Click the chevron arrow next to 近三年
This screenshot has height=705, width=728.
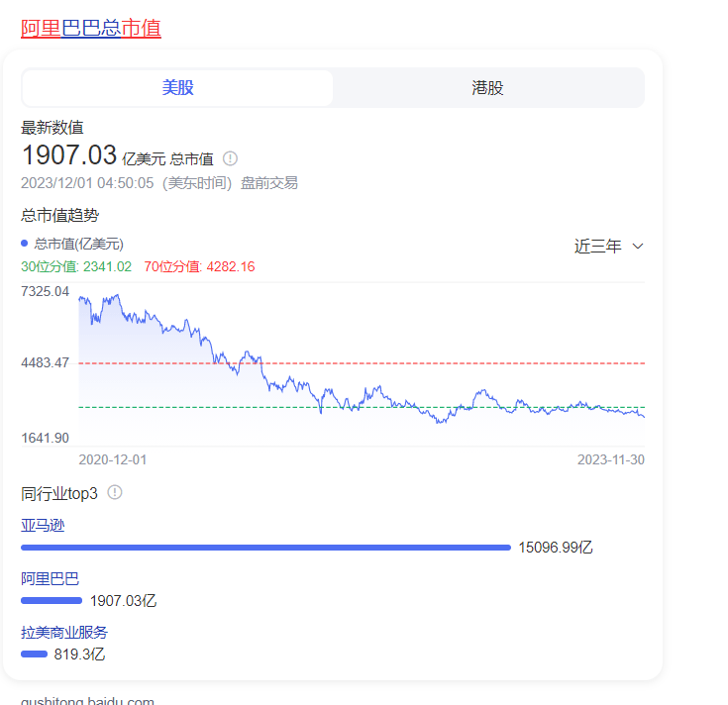638,246
